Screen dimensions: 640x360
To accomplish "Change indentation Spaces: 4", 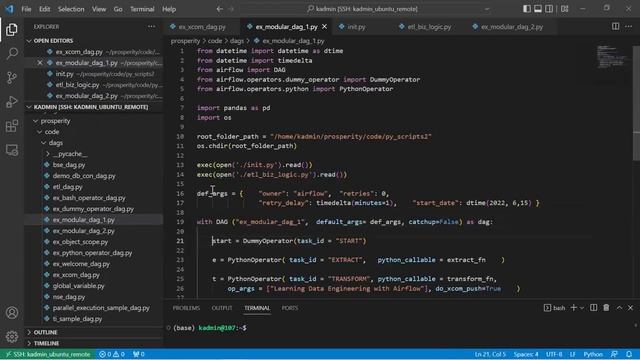I will coord(526,354).
